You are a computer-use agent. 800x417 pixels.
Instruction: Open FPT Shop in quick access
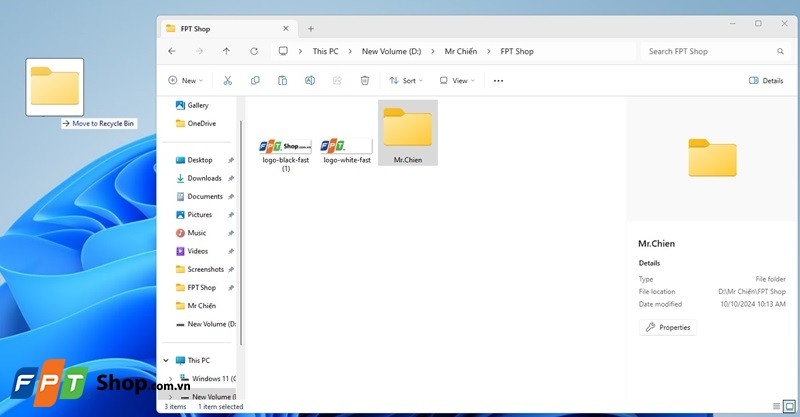pyautogui.click(x=196, y=287)
